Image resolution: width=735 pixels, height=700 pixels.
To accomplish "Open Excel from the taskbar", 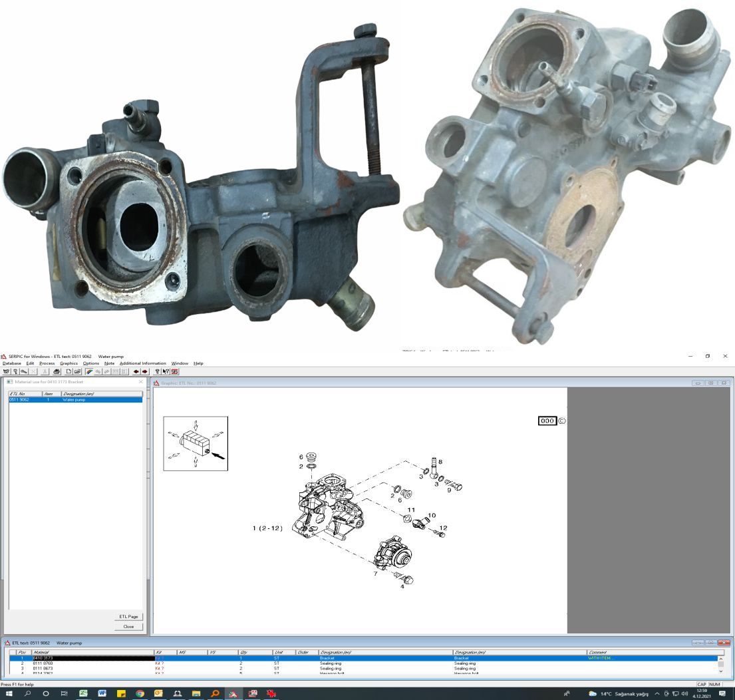I will 83,693.
